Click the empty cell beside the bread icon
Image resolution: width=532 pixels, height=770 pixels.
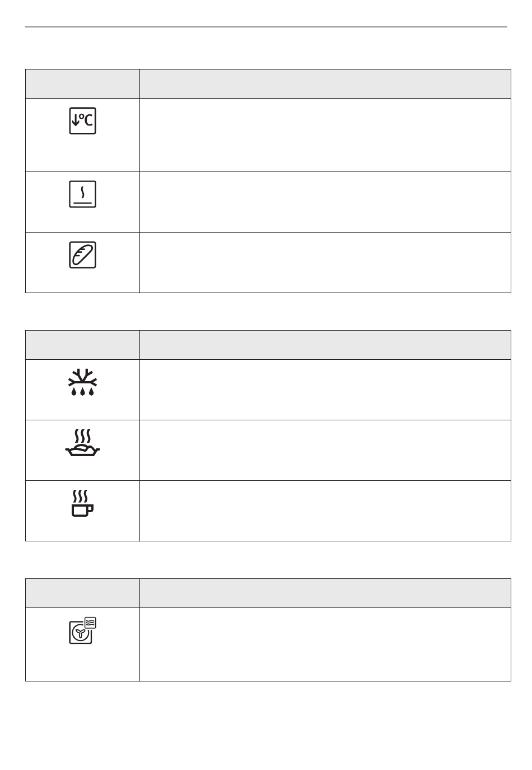(325, 262)
